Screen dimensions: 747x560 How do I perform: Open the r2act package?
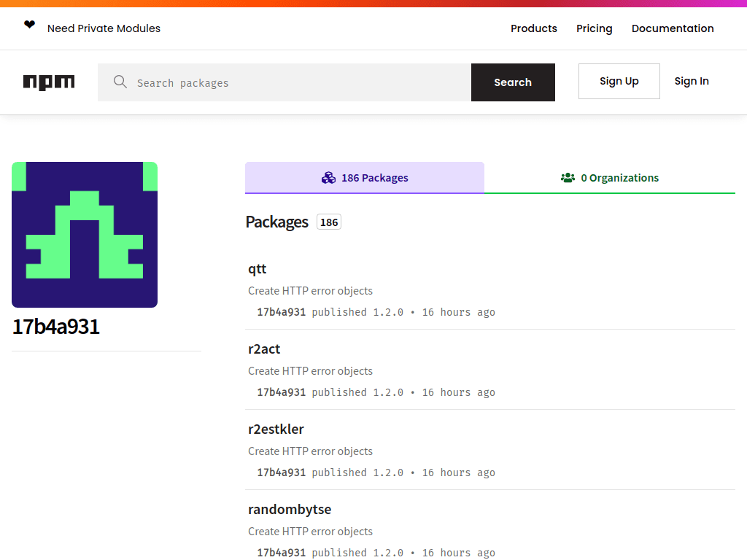264,349
